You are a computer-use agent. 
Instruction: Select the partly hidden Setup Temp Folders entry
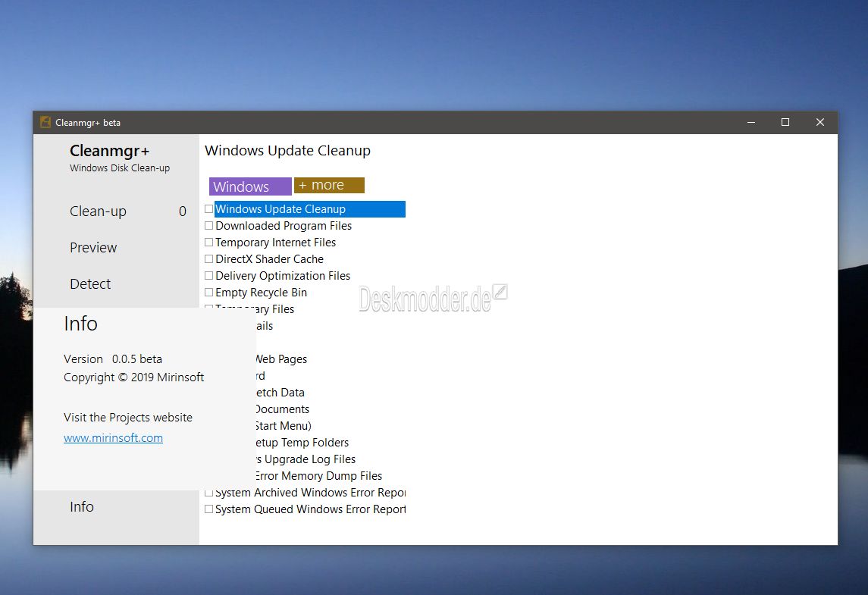302,443
